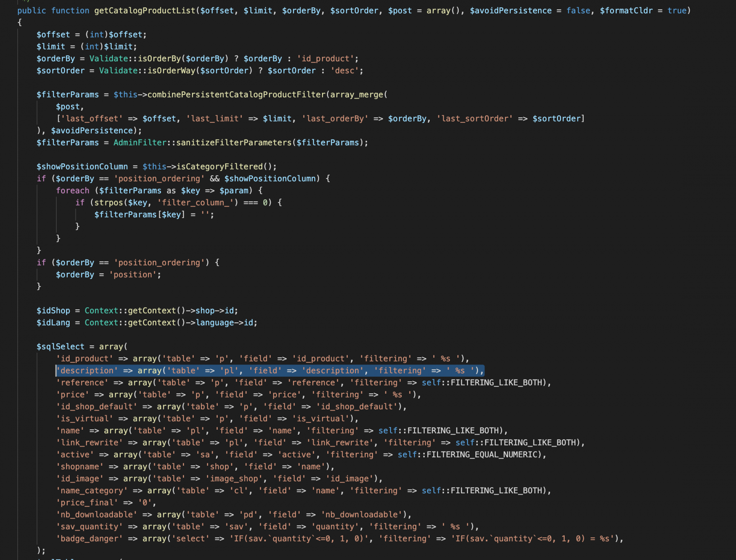736x560 pixels.
Task: Click the 'sav_quantity' array key
Action: point(89,527)
